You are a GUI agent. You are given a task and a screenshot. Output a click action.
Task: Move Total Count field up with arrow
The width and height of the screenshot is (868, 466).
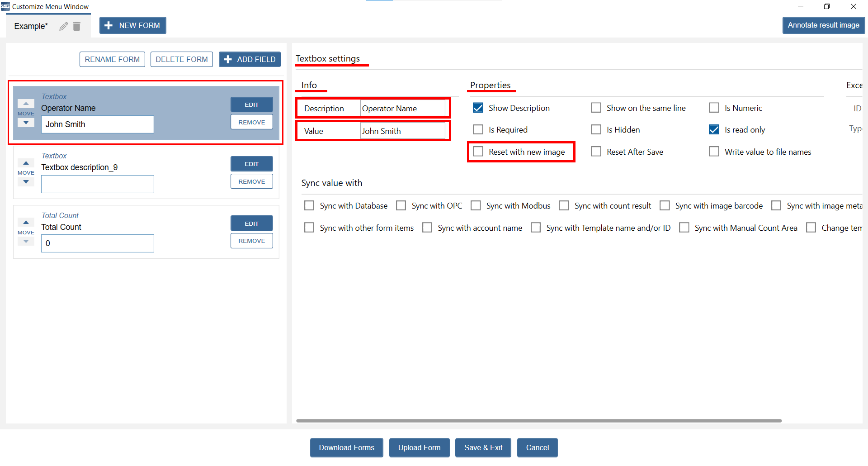26,222
